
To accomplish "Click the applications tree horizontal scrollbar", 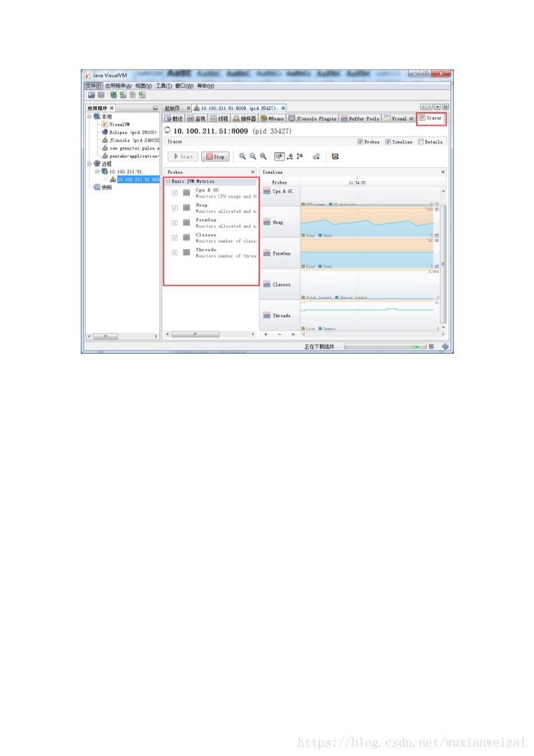I will [123, 336].
